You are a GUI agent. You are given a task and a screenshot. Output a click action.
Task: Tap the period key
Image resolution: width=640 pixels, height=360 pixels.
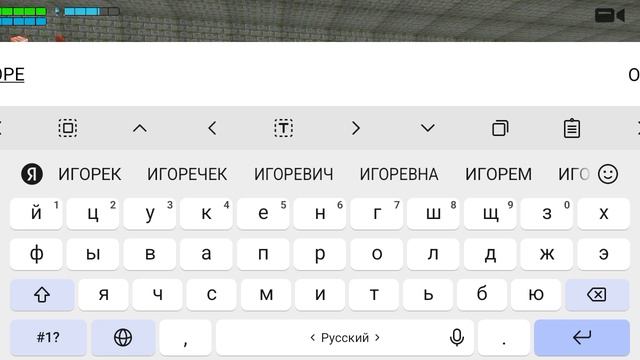point(504,338)
